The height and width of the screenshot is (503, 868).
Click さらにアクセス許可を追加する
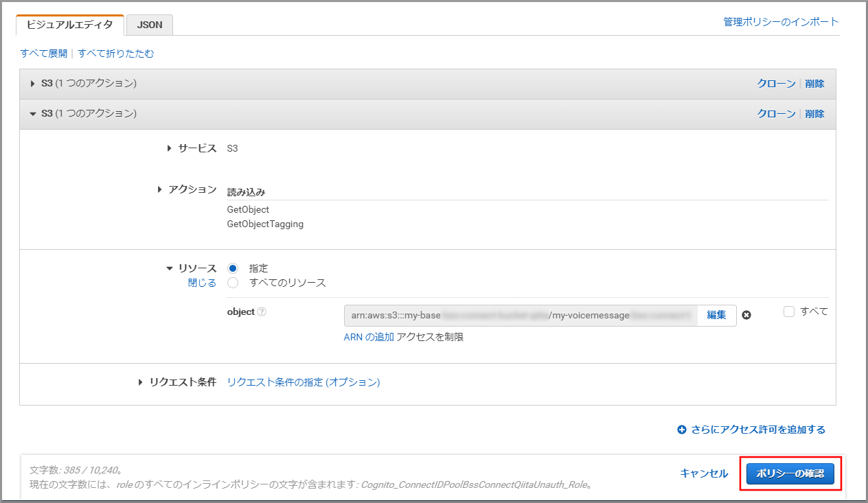[x=758, y=430]
